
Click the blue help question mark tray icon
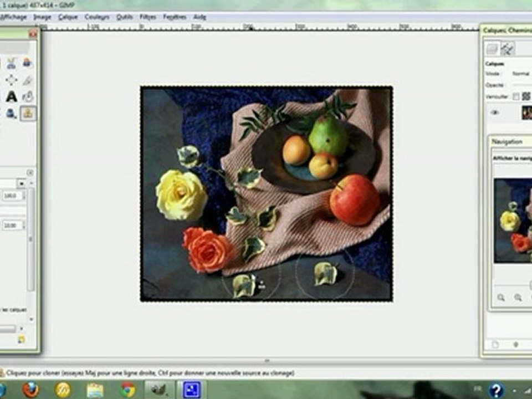[x=496, y=390]
